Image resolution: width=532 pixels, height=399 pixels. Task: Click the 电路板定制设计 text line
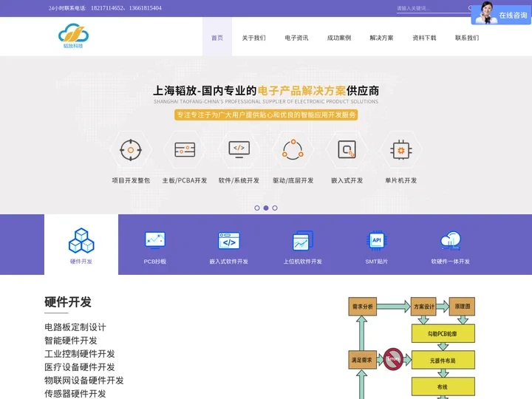tap(75, 327)
